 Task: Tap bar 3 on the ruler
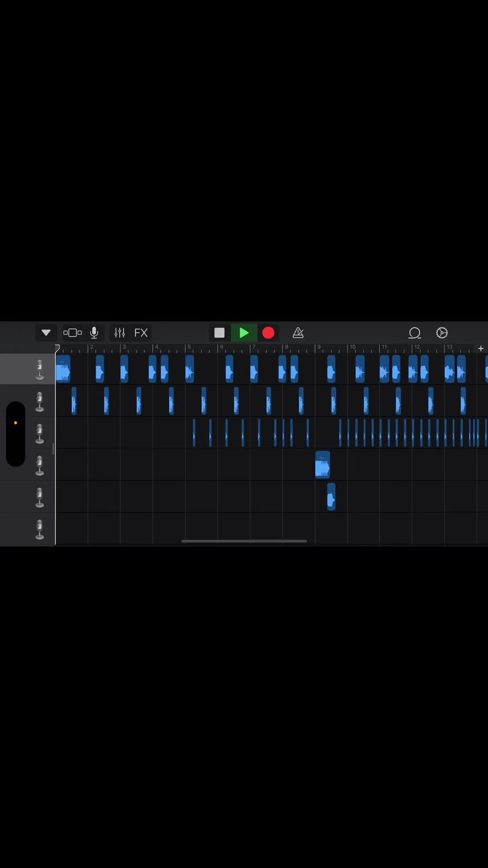pos(124,347)
